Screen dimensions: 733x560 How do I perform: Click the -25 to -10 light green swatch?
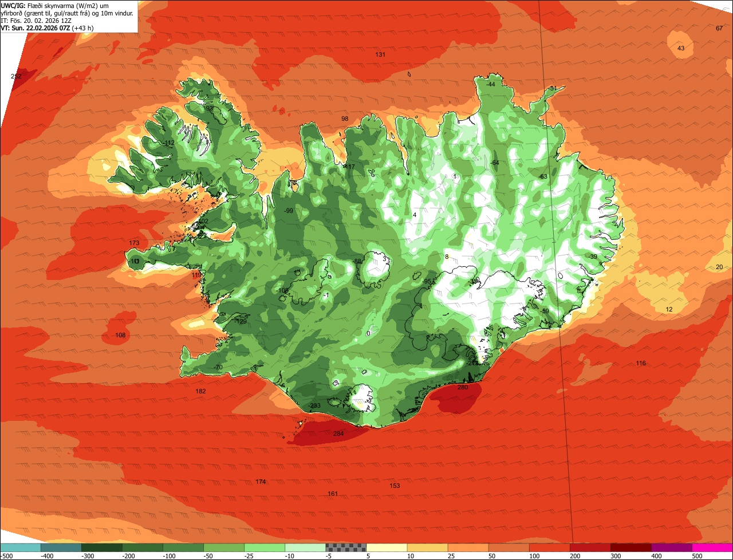point(265,547)
